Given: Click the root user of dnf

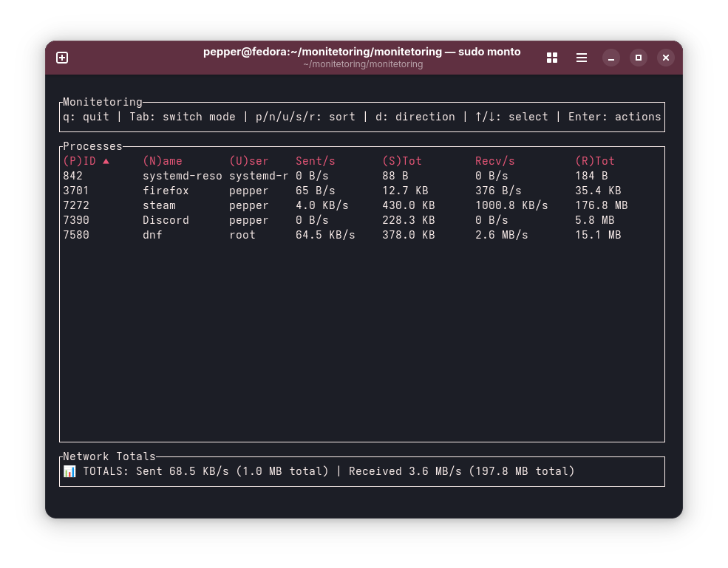Looking at the screenshot, I should (x=242, y=236).
